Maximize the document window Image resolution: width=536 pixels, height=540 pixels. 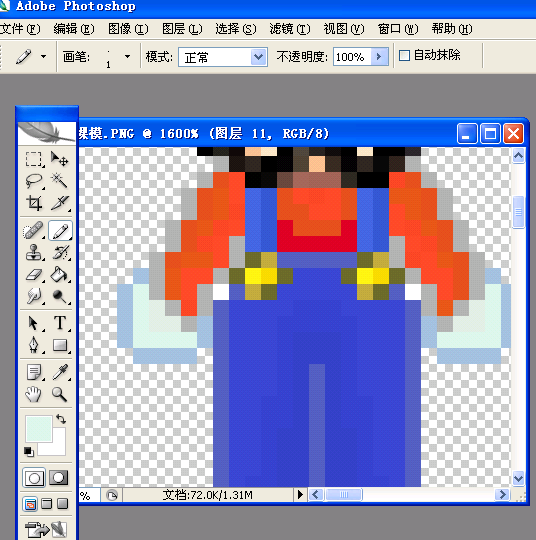point(490,133)
